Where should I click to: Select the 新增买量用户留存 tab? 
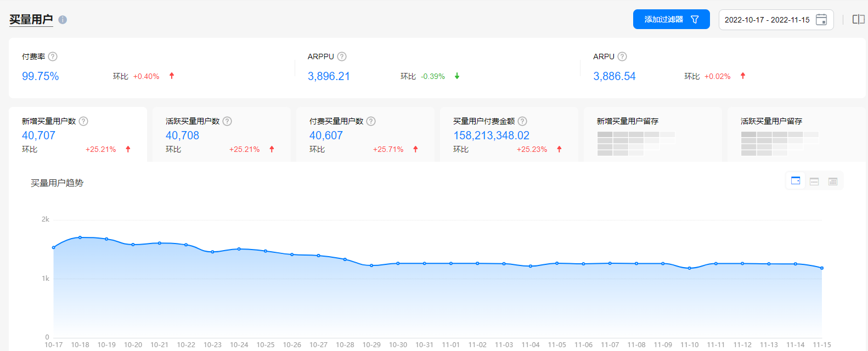(653, 134)
